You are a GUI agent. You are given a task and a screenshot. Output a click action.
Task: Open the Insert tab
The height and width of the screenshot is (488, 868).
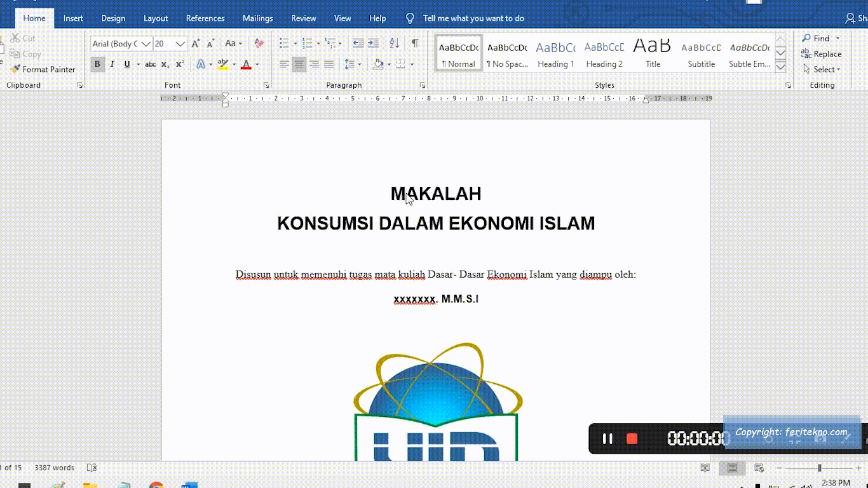click(73, 18)
